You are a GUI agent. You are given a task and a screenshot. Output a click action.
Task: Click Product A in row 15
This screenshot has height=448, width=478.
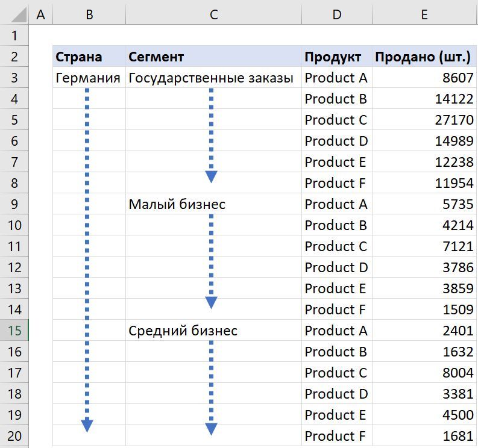[x=337, y=331]
